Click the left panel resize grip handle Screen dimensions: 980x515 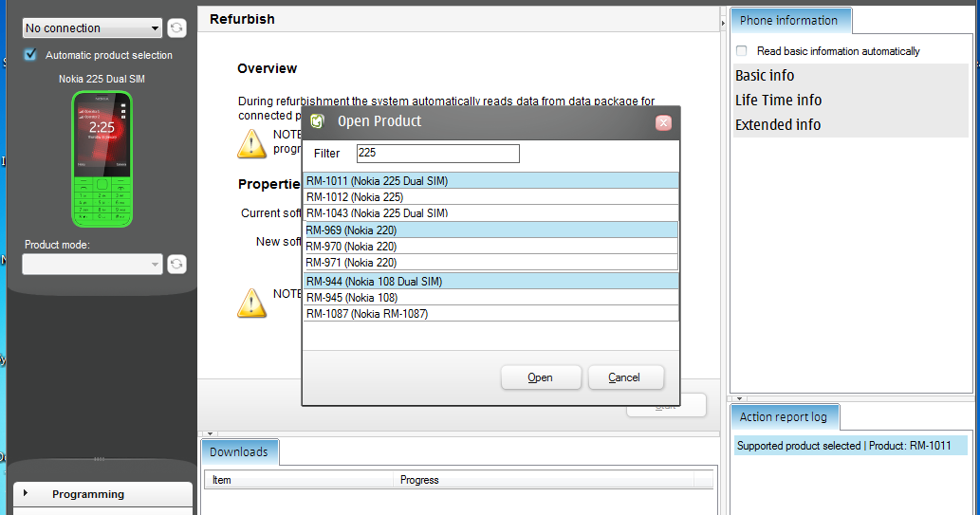[x=100, y=459]
